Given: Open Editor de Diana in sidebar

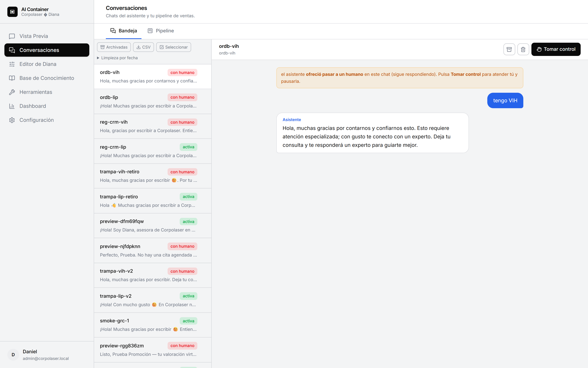Looking at the screenshot, I should click(x=47, y=64).
